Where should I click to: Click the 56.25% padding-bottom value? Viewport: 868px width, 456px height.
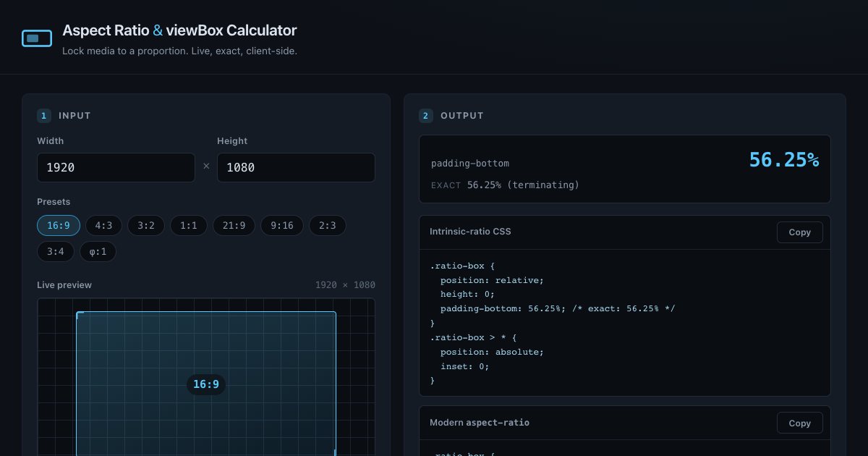point(784,160)
